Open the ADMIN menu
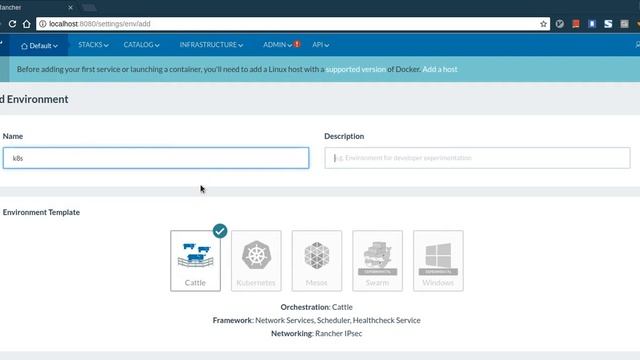Viewport: 640px width, 360px height. (x=278, y=45)
